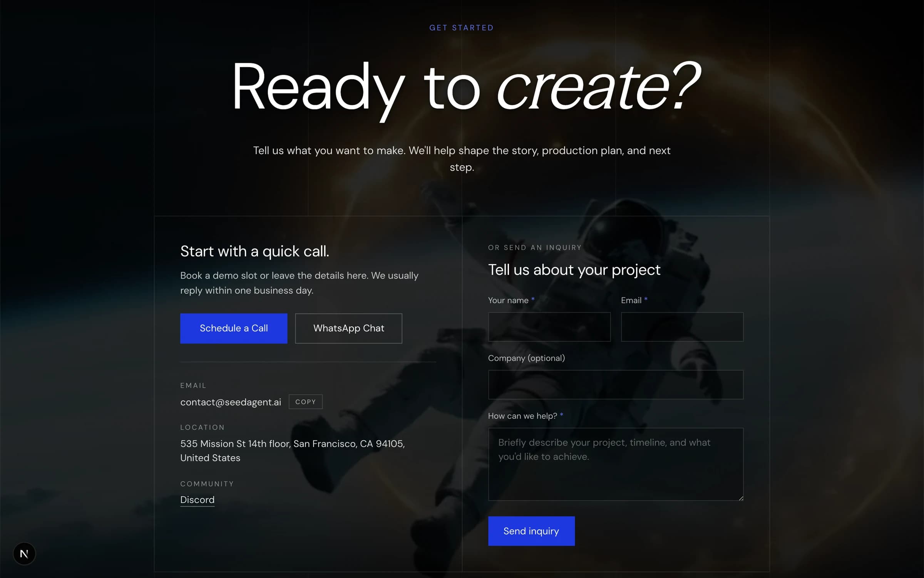Focus the Your name field

click(549, 327)
